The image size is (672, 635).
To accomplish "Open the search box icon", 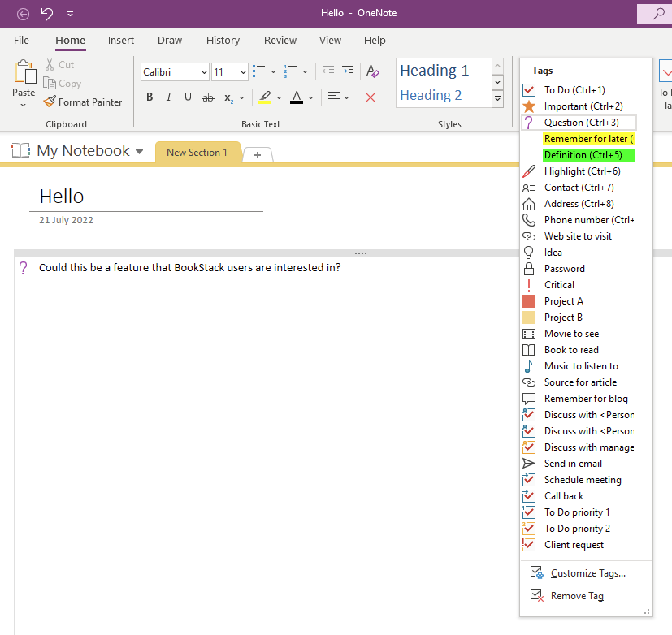I will click(x=659, y=13).
